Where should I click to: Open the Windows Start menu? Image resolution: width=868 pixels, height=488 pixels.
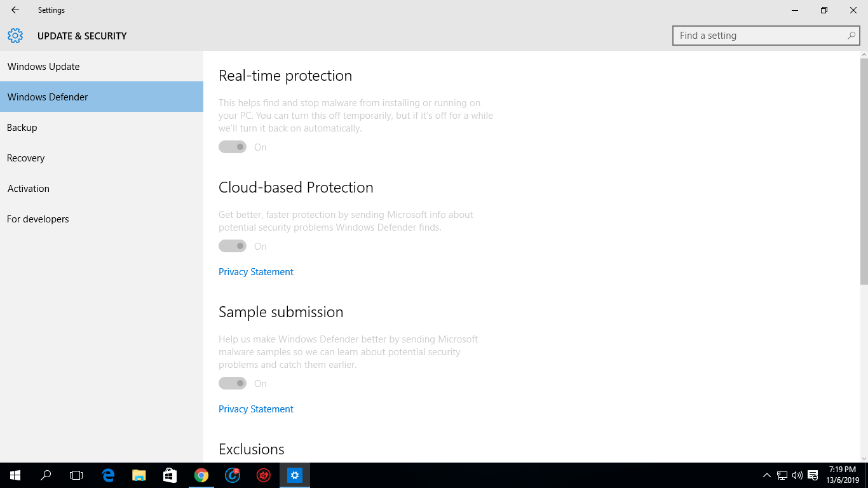(15, 475)
